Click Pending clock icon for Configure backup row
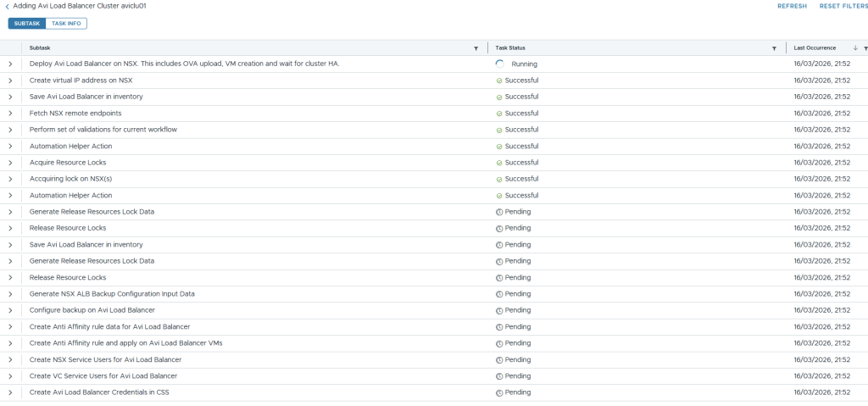The width and height of the screenshot is (868, 406). 499,310
